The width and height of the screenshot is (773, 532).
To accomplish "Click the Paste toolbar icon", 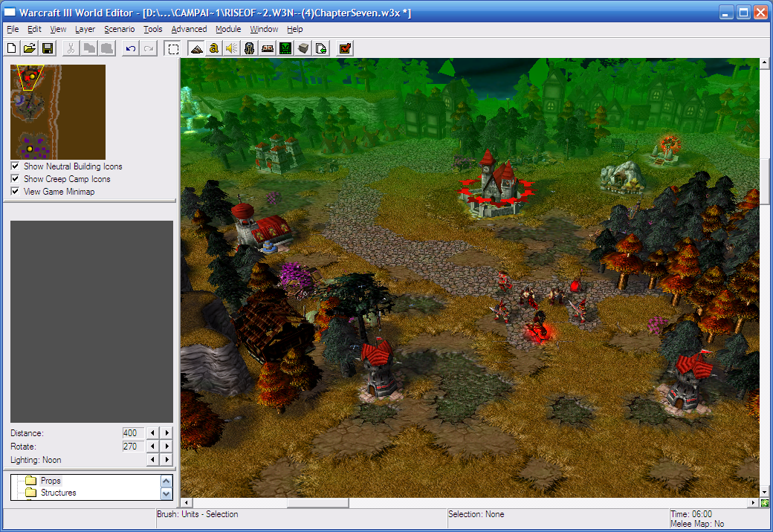I will (107, 48).
